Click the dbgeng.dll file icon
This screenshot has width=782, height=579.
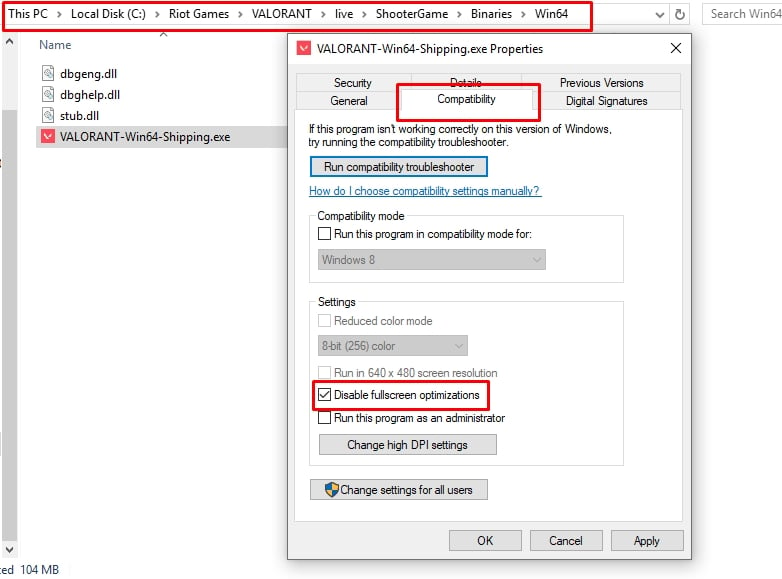coord(49,73)
